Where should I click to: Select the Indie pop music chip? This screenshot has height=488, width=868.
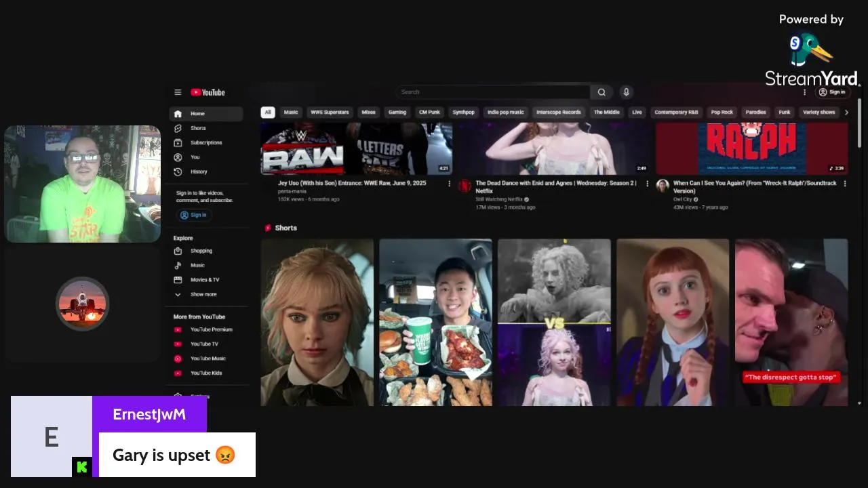click(506, 112)
